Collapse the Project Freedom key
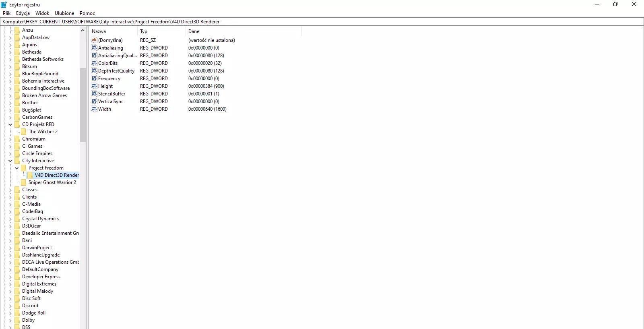The height and width of the screenshot is (329, 644). pyautogui.click(x=17, y=168)
